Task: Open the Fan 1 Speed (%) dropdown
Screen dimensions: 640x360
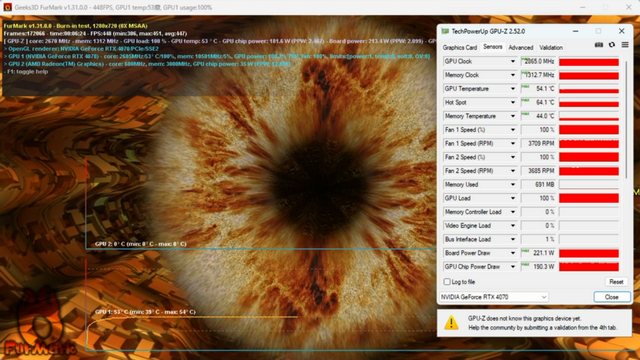Action: pyautogui.click(x=513, y=130)
